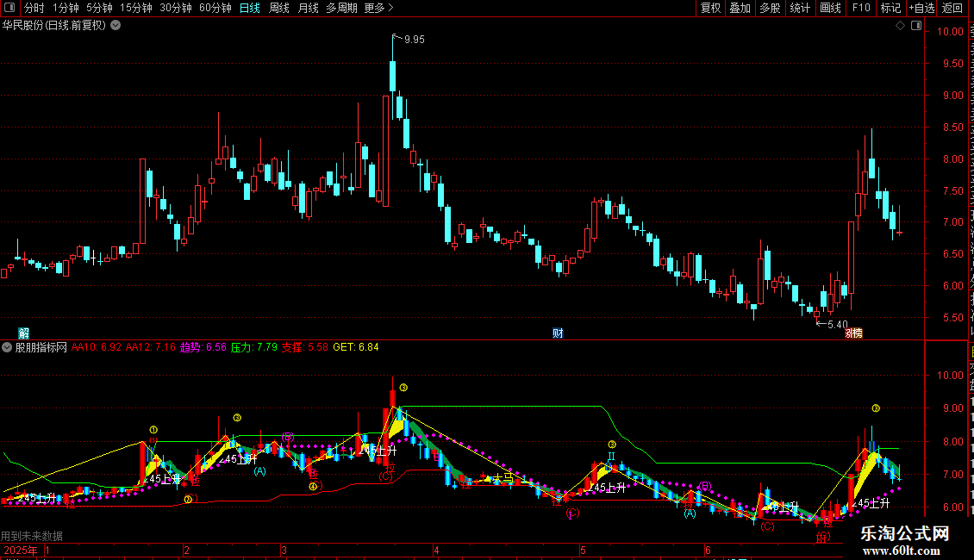Switch to the 30分钟 period
The height and width of the screenshot is (560, 974).
point(176,8)
